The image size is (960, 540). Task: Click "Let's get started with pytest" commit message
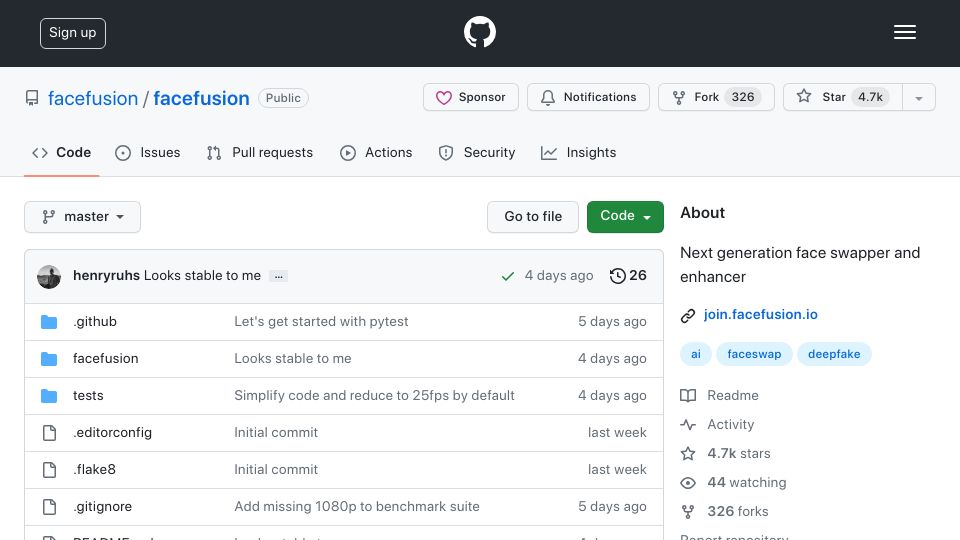click(321, 321)
